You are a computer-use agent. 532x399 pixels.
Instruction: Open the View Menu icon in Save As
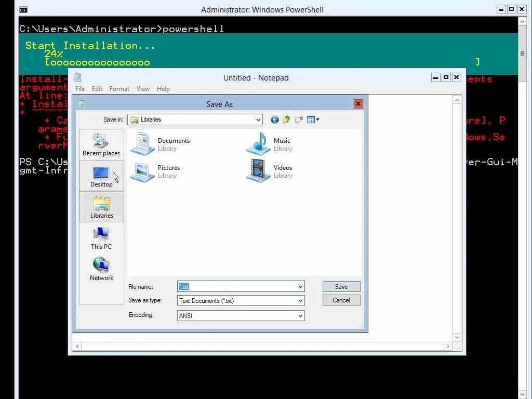point(313,119)
